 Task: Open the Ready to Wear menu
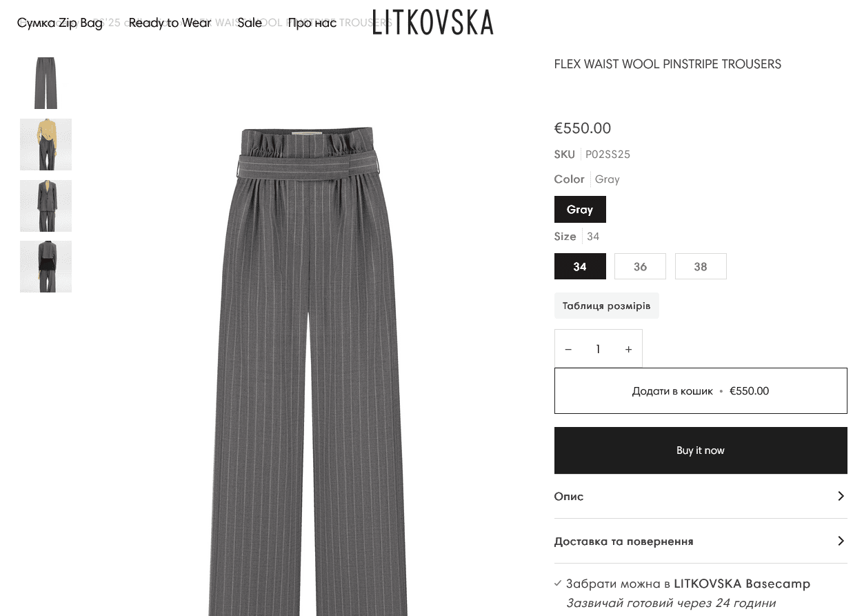point(170,23)
